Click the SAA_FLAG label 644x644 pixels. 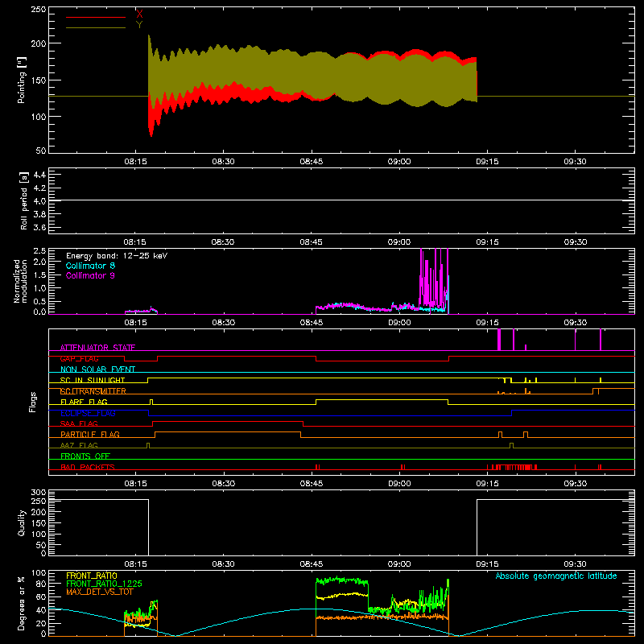pos(79,423)
